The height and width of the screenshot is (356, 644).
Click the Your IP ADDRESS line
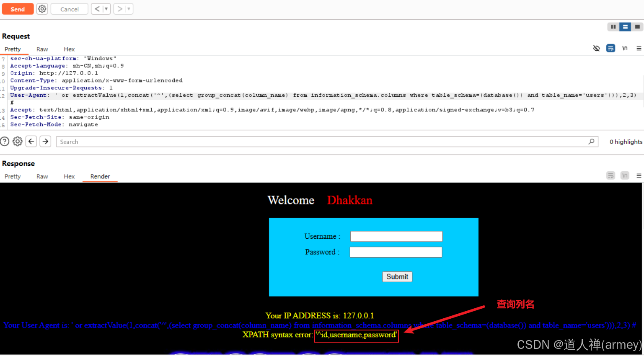[320, 316]
